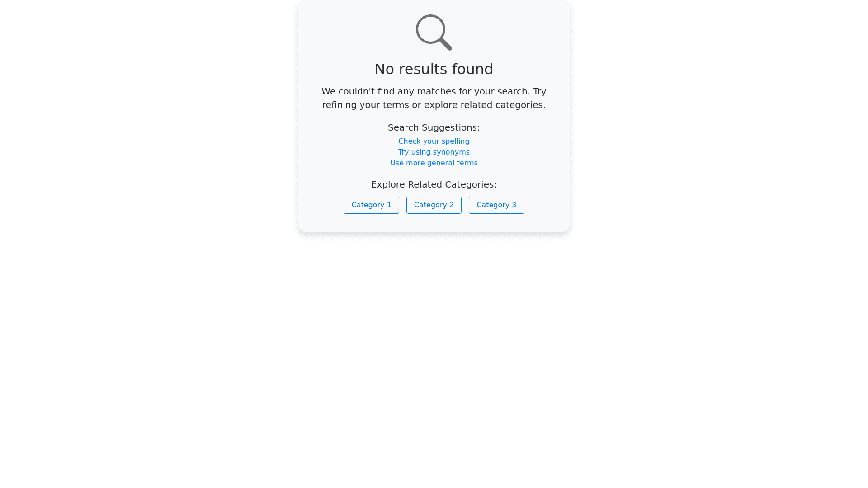Click the No results found heading
868x488 pixels.
434,69
